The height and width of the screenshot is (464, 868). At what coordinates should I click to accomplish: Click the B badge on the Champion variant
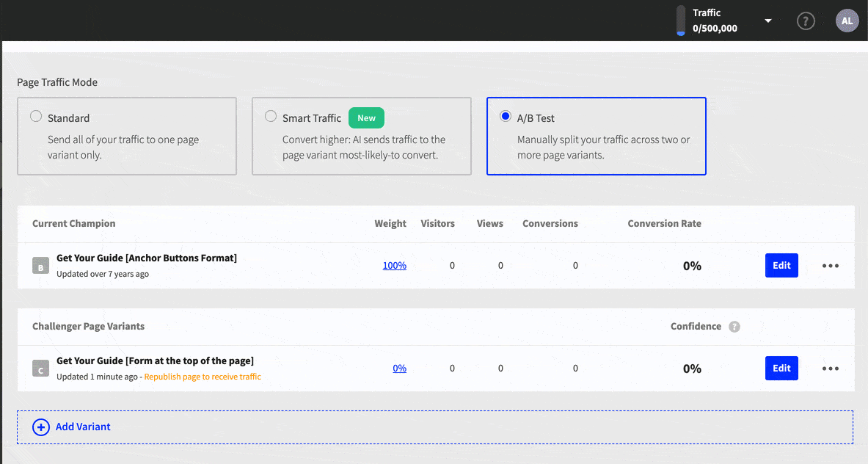(40, 266)
